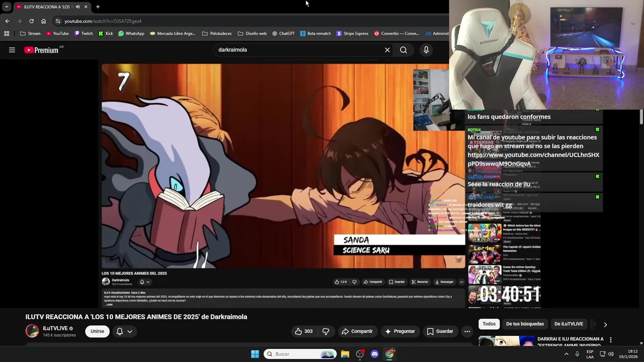Open the Windows Start menu
The image size is (644, 362).
[x=255, y=354]
